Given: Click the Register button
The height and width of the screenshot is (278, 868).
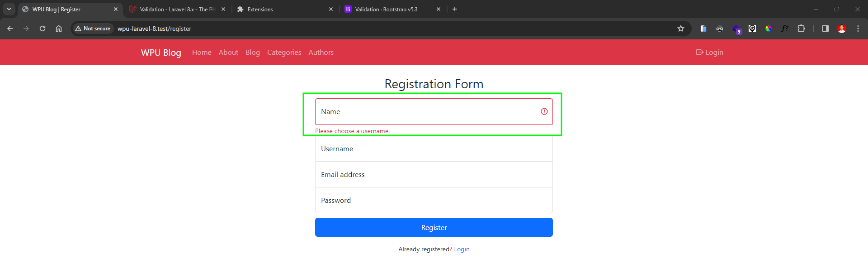Looking at the screenshot, I should pos(434,227).
